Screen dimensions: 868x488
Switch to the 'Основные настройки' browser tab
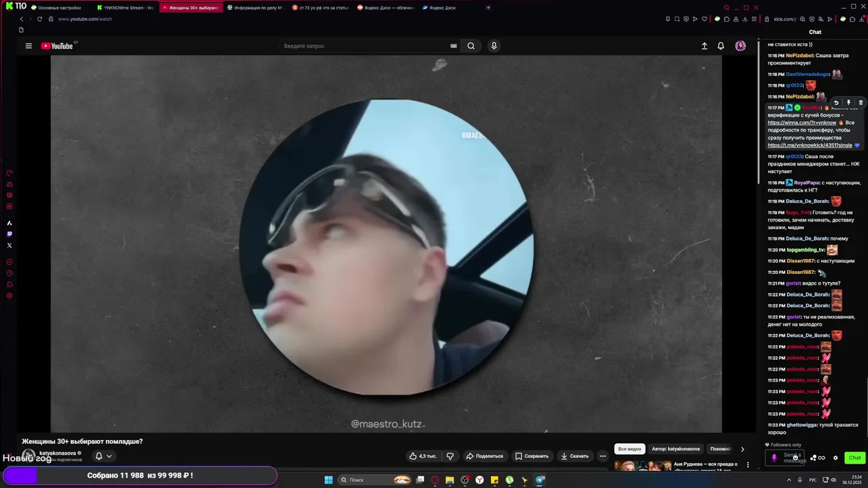(x=58, y=7)
